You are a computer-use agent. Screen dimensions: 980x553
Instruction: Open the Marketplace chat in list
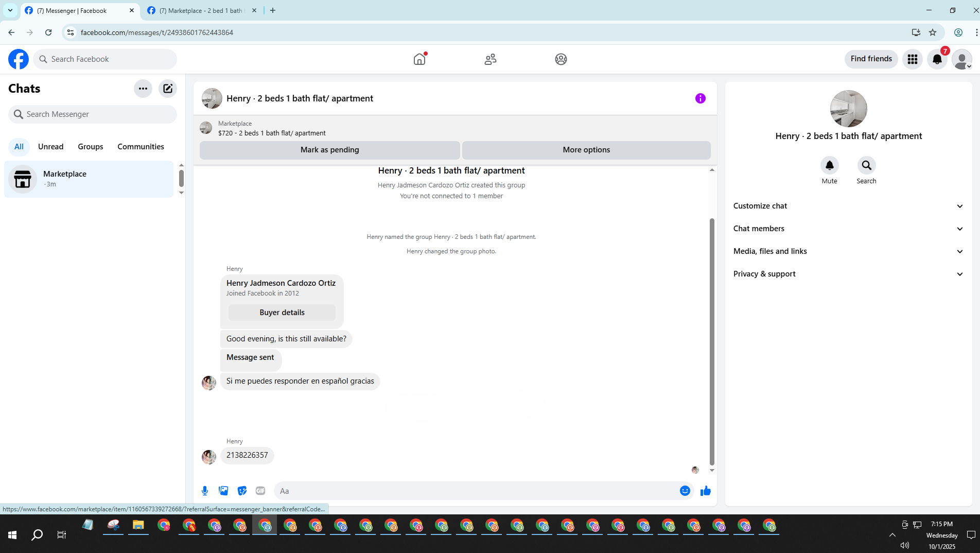(89, 179)
